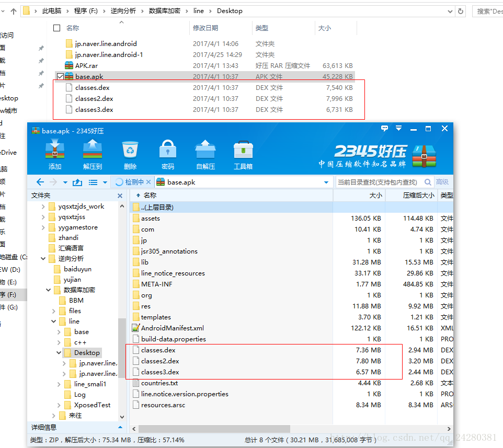503x448 pixels.
Task: Click 此电脑 in the address breadcrumb
Action: (52, 11)
